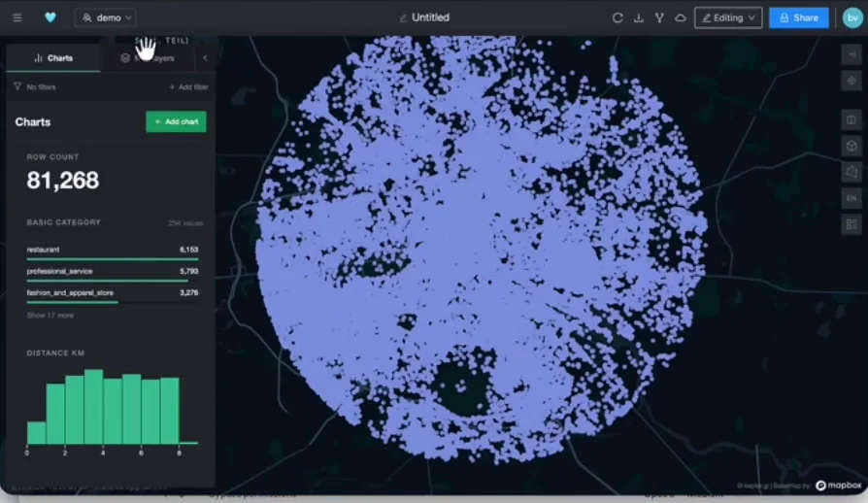868x503 pixels.
Task: Click the Distance KM chart title
Action: click(x=55, y=353)
